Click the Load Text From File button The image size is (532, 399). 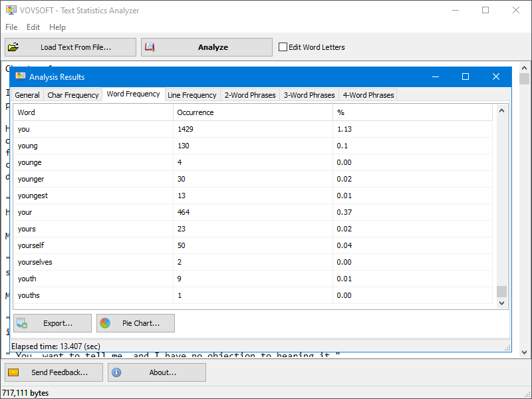click(x=70, y=47)
